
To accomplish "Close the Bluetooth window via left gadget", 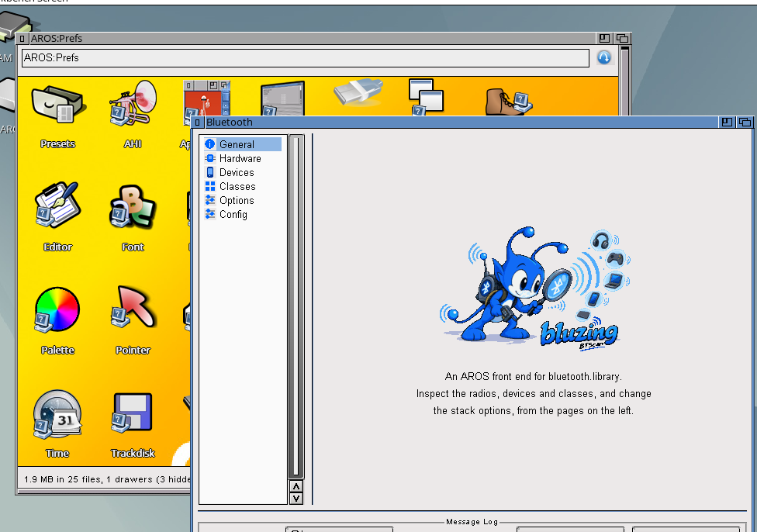I will [x=197, y=122].
